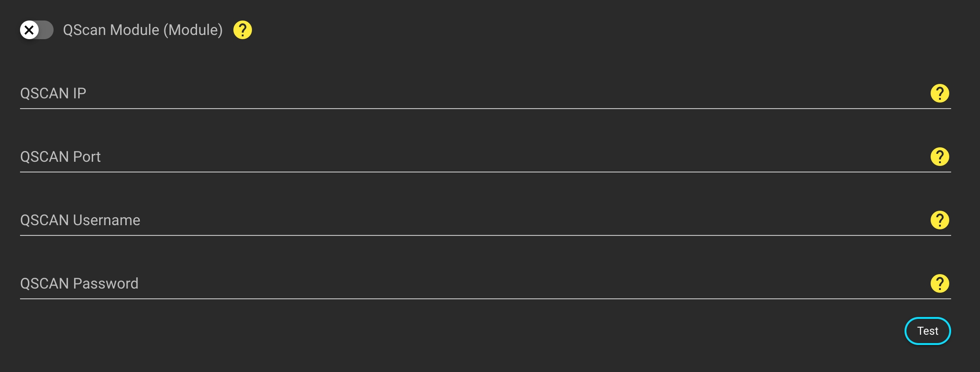
Task: Open the QSCAN Username help tooltip icon
Action: point(939,220)
